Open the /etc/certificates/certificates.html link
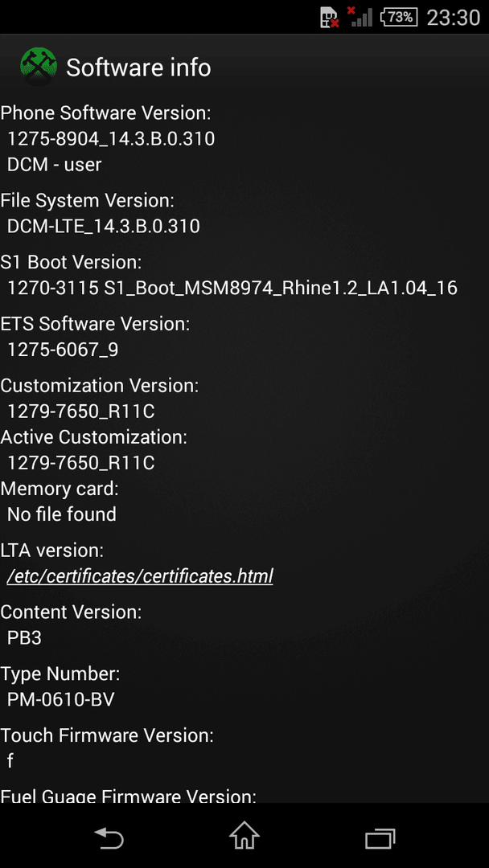 [140, 576]
